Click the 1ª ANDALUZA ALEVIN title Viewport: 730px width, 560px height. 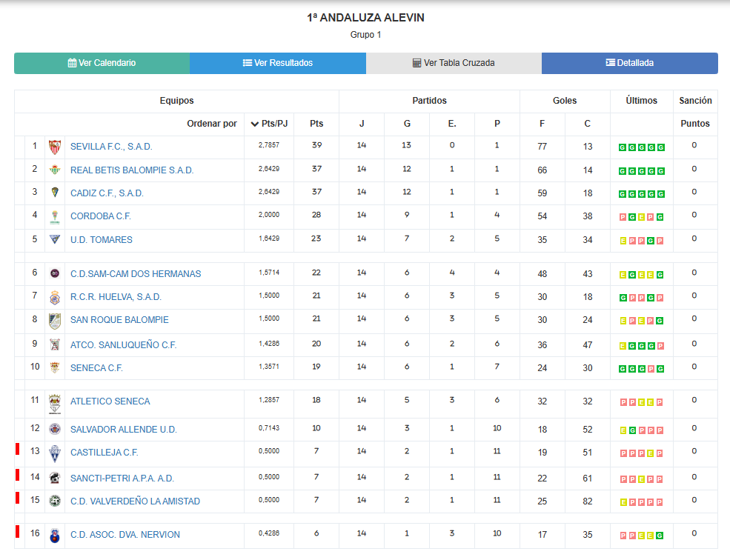(365, 18)
